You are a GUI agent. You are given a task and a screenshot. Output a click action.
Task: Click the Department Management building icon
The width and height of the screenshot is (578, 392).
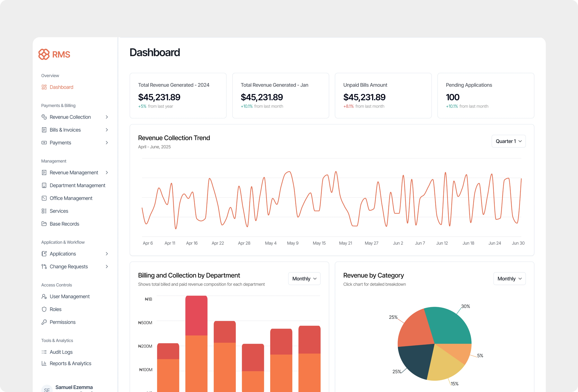[x=44, y=185]
